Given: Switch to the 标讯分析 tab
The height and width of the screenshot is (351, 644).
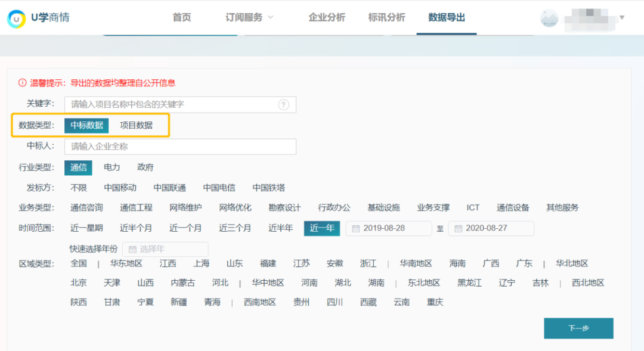Looking at the screenshot, I should 386,17.
